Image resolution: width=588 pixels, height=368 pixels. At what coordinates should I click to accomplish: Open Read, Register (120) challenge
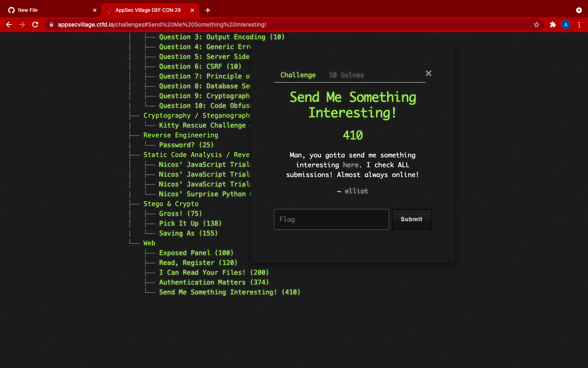click(x=198, y=263)
